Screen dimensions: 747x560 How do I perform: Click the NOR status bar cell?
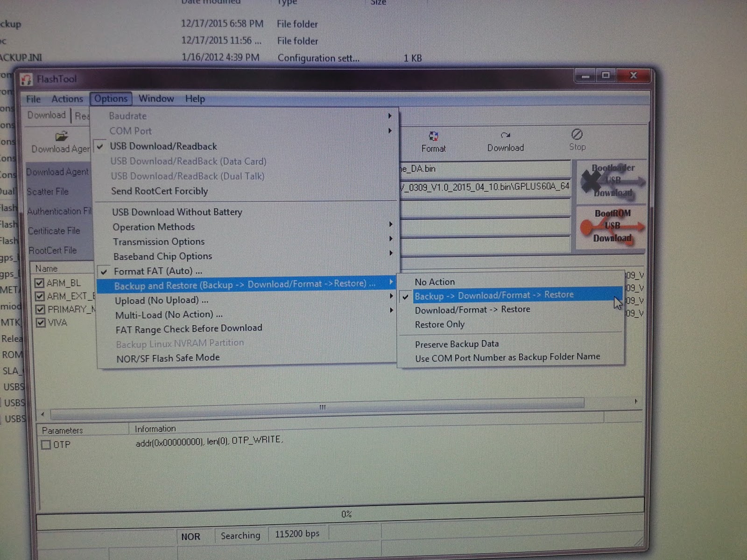click(190, 537)
